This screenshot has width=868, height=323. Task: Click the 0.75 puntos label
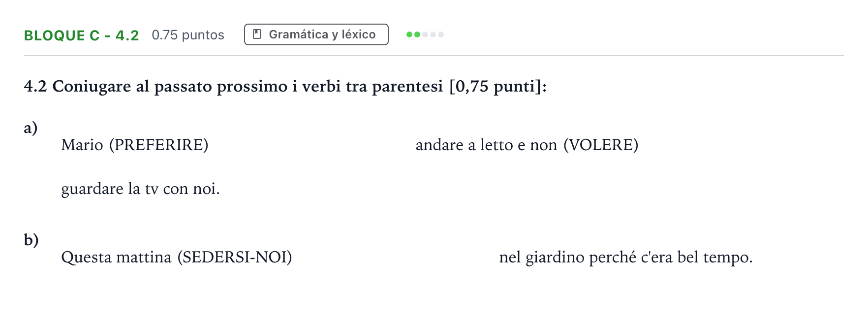click(x=188, y=35)
